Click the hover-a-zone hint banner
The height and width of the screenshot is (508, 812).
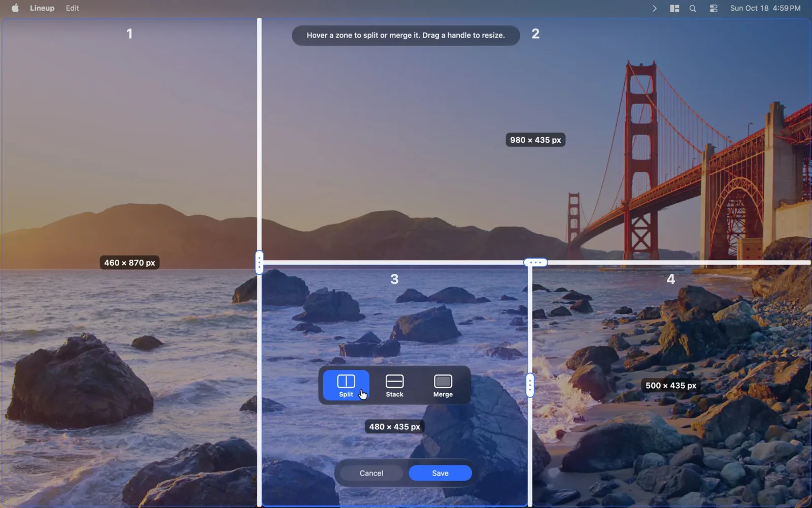pos(405,36)
